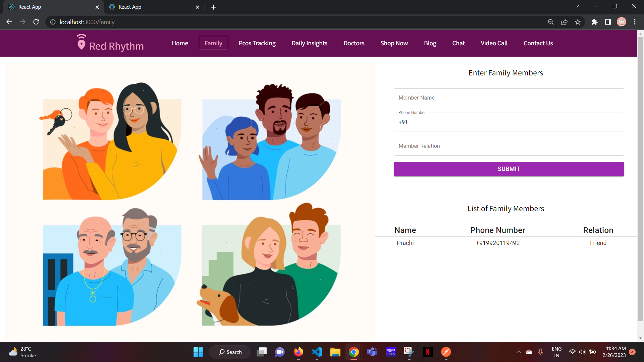Image resolution: width=644 pixels, height=362 pixels.
Task: Click the Red Rhythm logo icon
Action: point(81,42)
